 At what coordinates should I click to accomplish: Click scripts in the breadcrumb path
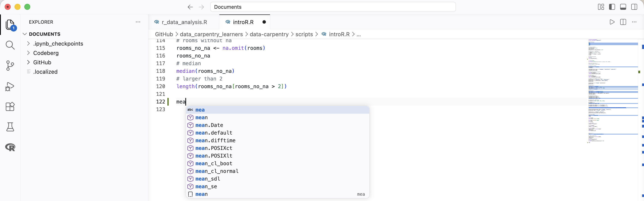click(304, 34)
